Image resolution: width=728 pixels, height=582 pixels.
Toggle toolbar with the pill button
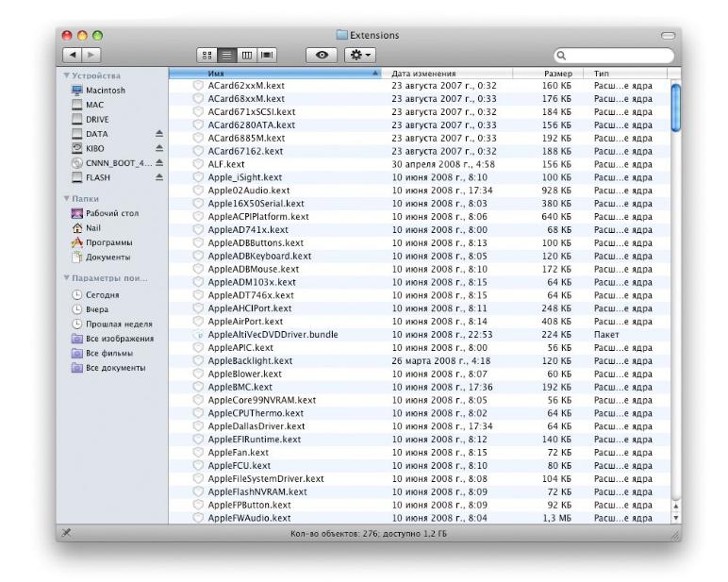coord(668,35)
